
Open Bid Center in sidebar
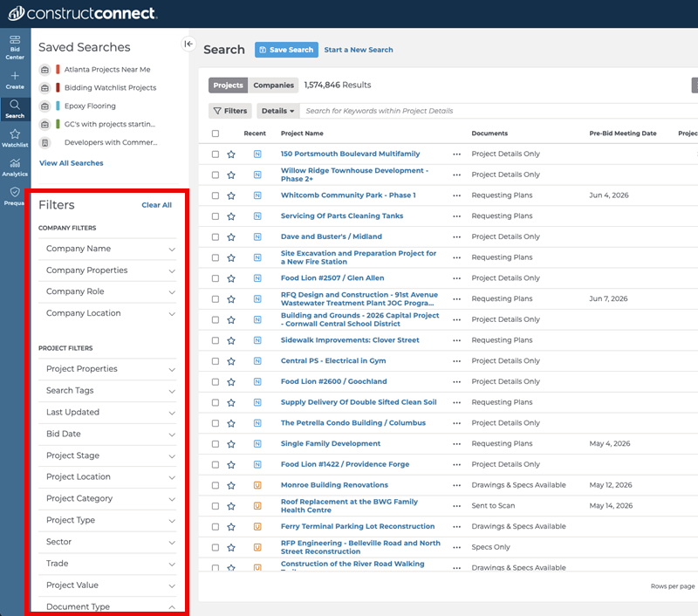(15, 47)
